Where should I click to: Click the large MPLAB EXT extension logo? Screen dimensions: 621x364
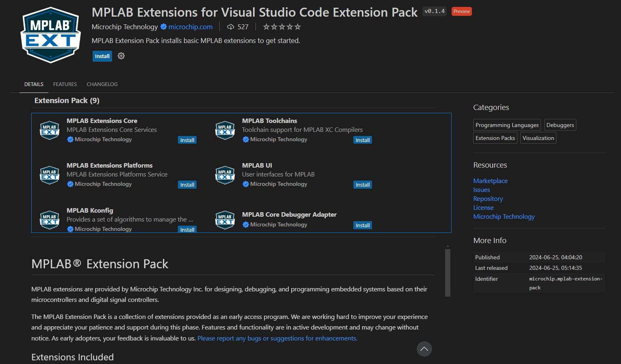pyautogui.click(x=50, y=35)
